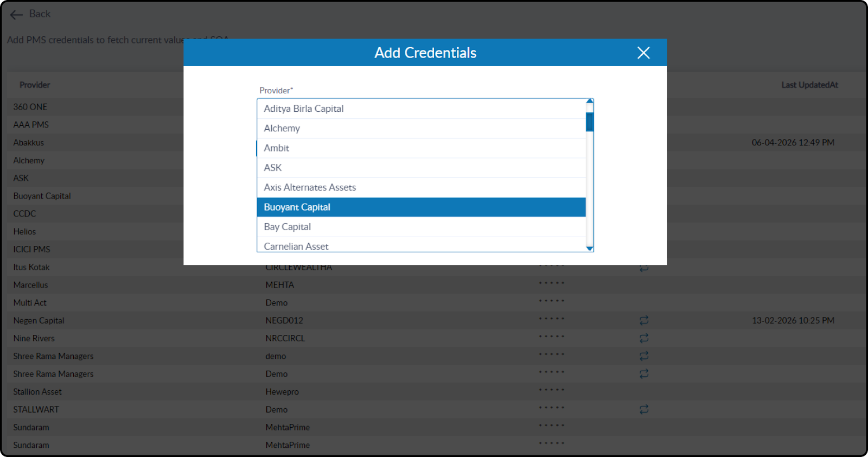This screenshot has height=457, width=868.
Task: Click the provider list scrollbar thumb
Action: click(x=590, y=122)
